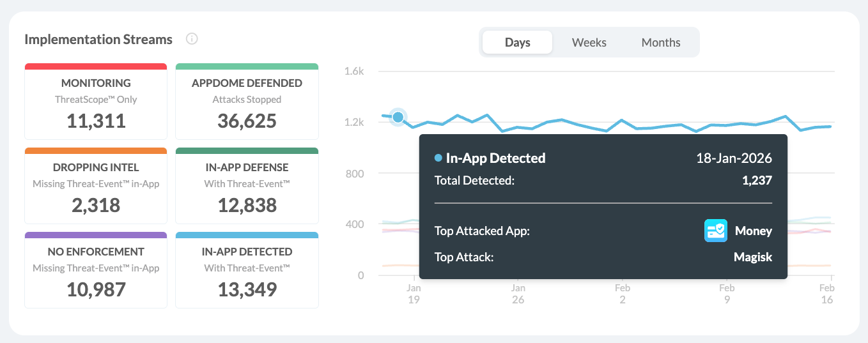Click the Feb 16 axis date label

click(x=827, y=293)
